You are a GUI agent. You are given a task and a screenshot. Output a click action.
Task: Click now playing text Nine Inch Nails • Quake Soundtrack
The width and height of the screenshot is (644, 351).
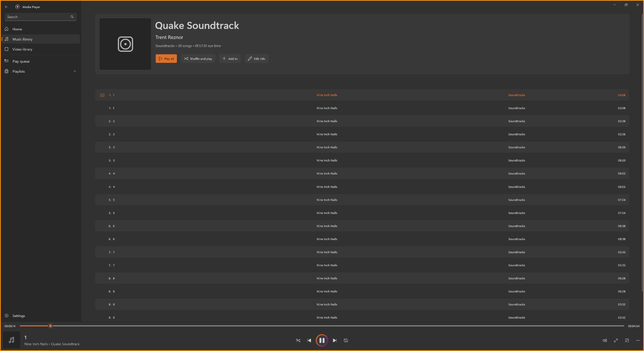point(52,344)
